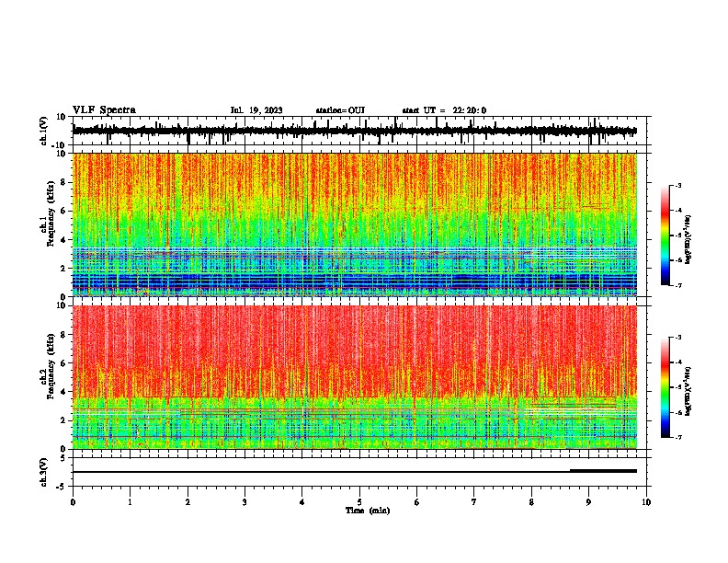The image size is (728, 563).
Task: Click time axis tick label '6'
Action: point(417,502)
